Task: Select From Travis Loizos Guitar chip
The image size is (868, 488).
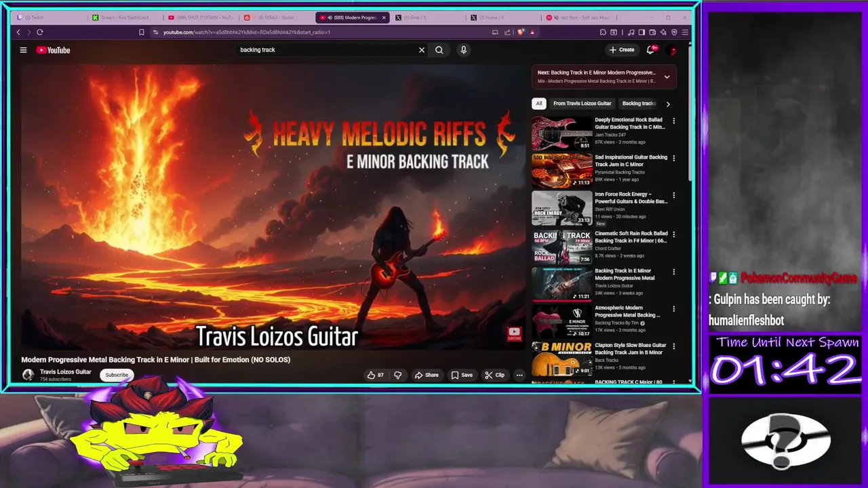Action: (x=582, y=104)
